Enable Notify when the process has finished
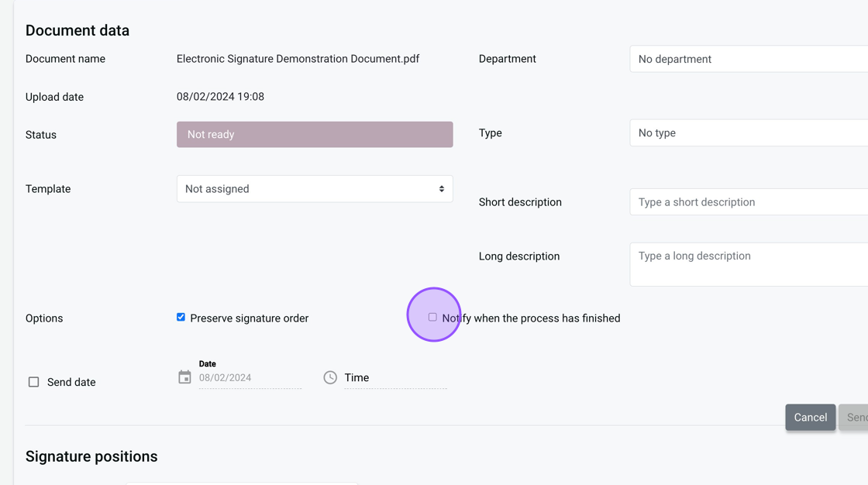 tap(432, 317)
